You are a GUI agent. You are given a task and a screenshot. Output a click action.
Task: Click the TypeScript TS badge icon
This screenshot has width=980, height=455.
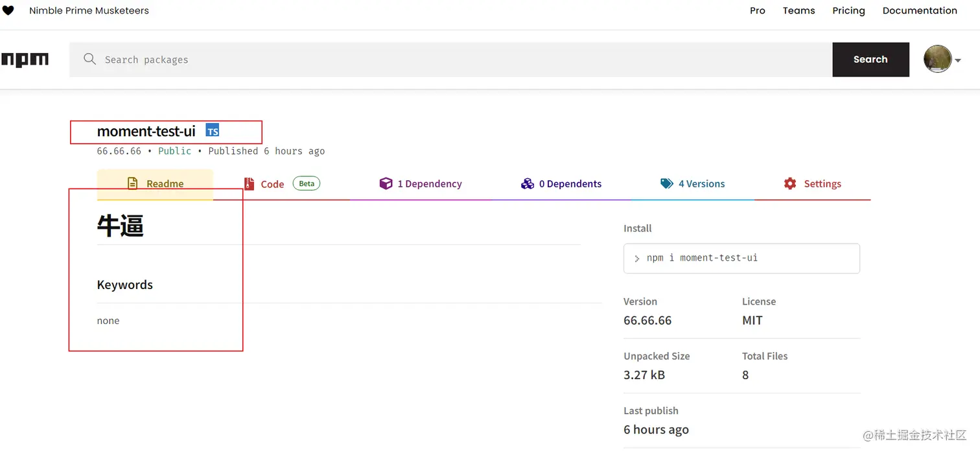(x=213, y=130)
